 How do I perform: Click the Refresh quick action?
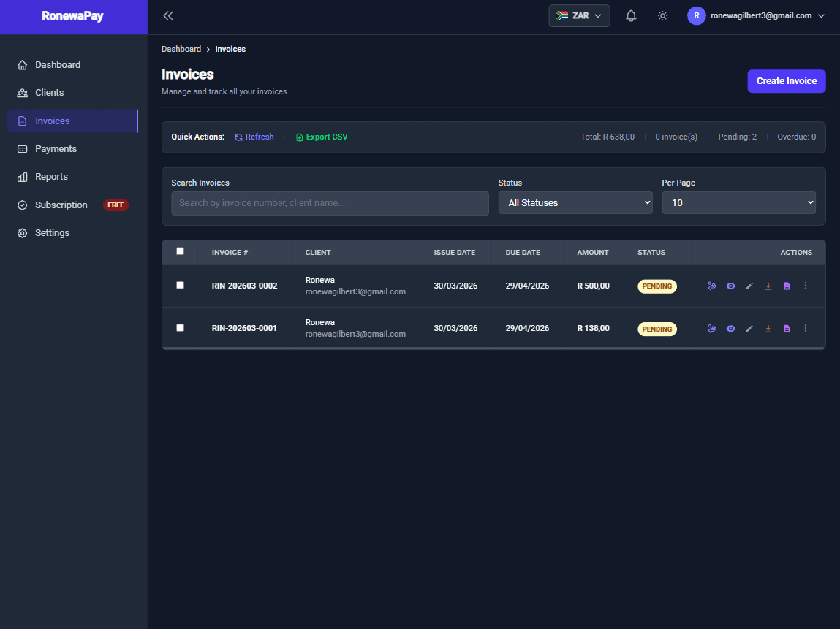(x=254, y=137)
